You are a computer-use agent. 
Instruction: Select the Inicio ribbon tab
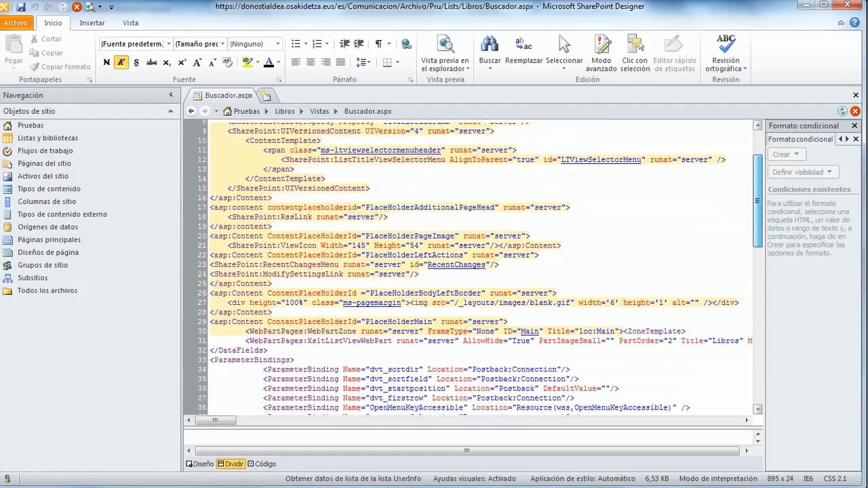click(53, 23)
